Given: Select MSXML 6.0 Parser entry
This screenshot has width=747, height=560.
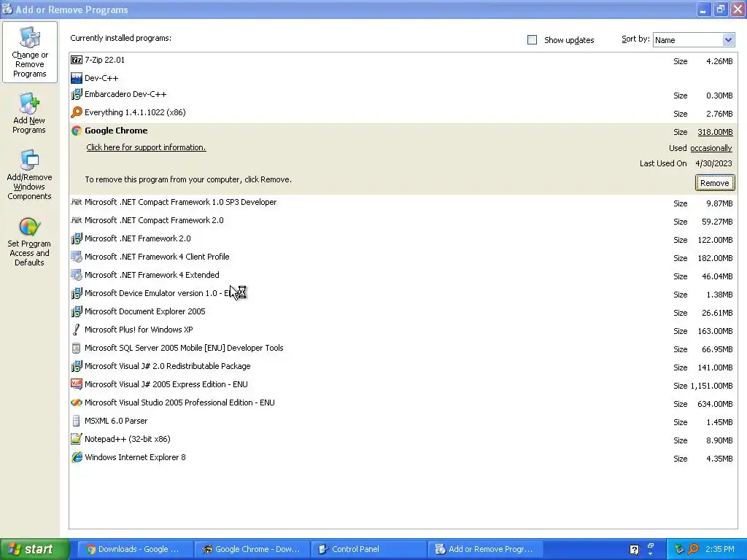Looking at the screenshot, I should (403, 421).
